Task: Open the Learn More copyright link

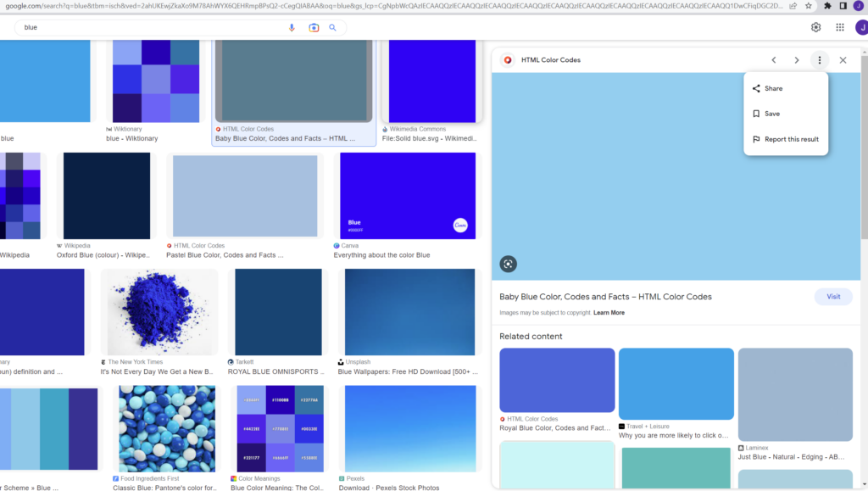Action: coord(609,313)
